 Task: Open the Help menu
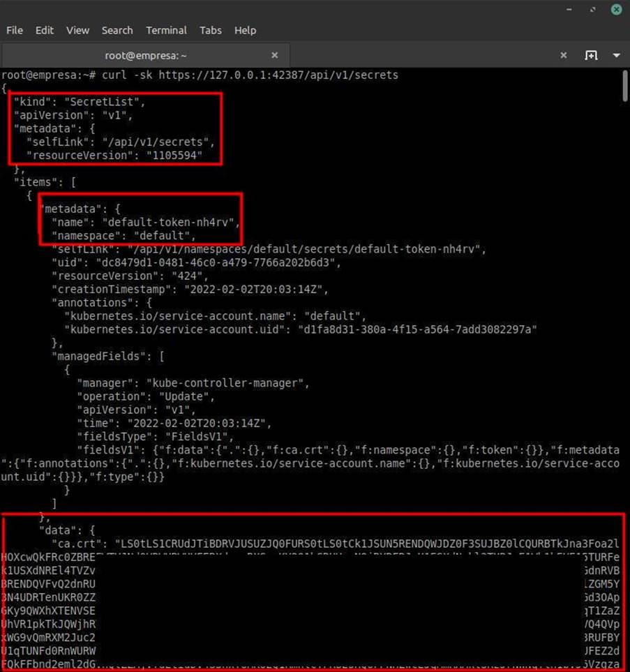coord(246,30)
